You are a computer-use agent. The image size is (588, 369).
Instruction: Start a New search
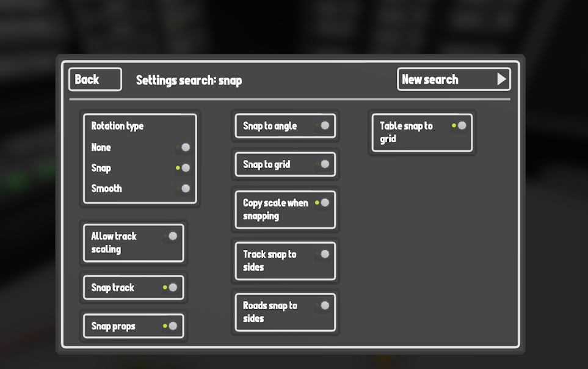[x=430, y=79]
